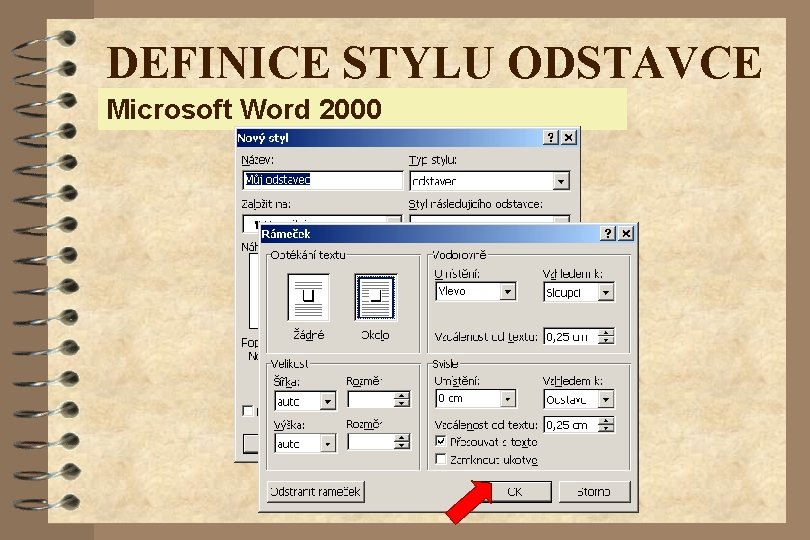Select the Žádné text wrapping icon
The image size is (810, 540).
(308, 297)
